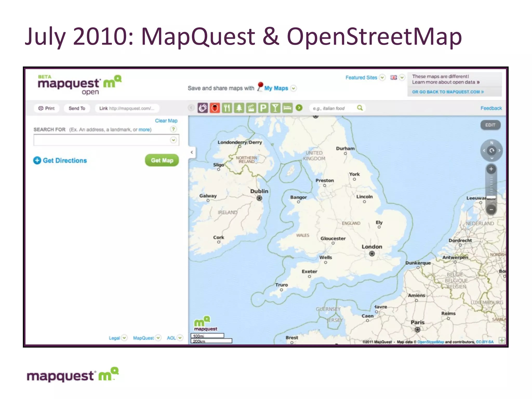Select the hotels bed icon
532x399 pixels.
(287, 108)
